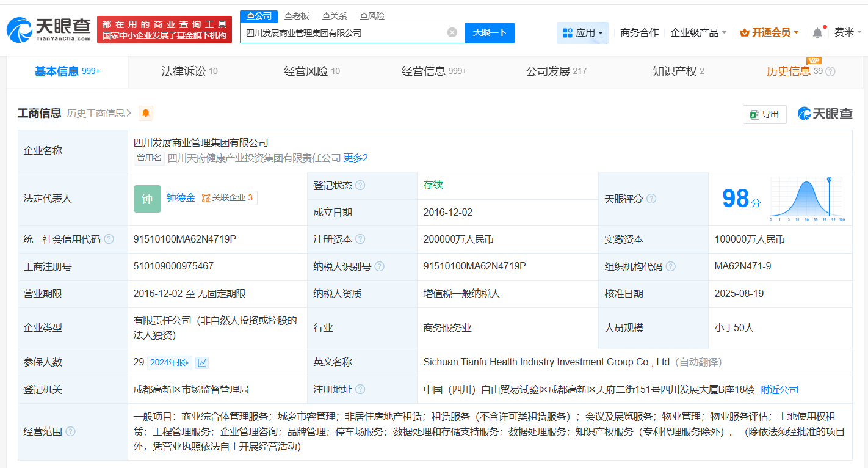Click the help icon beside 注册资本
This screenshot has height=468, width=868.
(x=360, y=239)
